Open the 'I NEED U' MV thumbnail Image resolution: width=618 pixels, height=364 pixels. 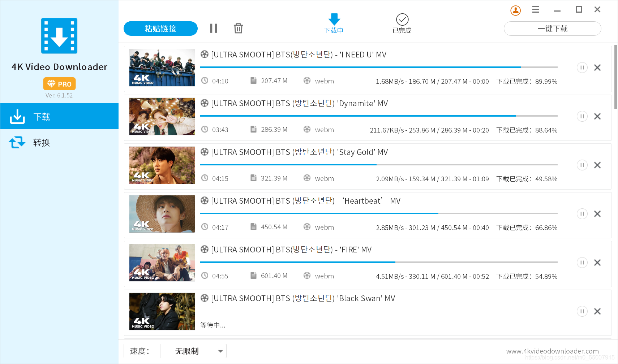(162, 68)
